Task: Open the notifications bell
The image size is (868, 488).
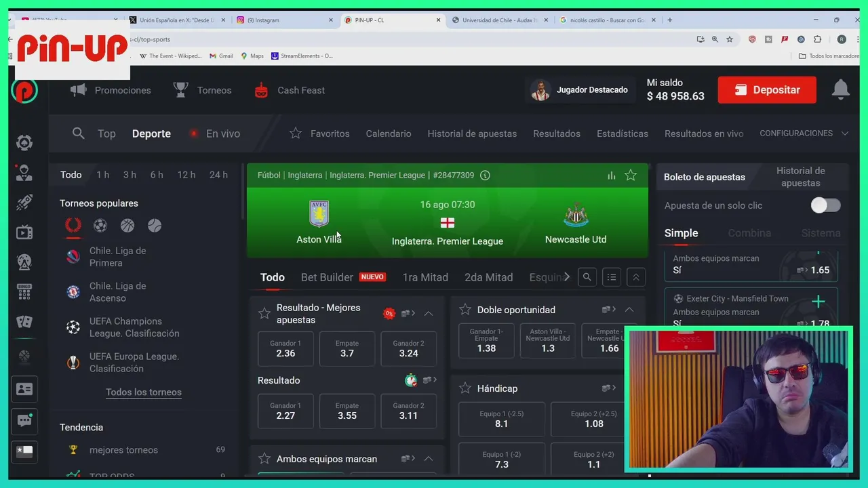Action: (840, 89)
